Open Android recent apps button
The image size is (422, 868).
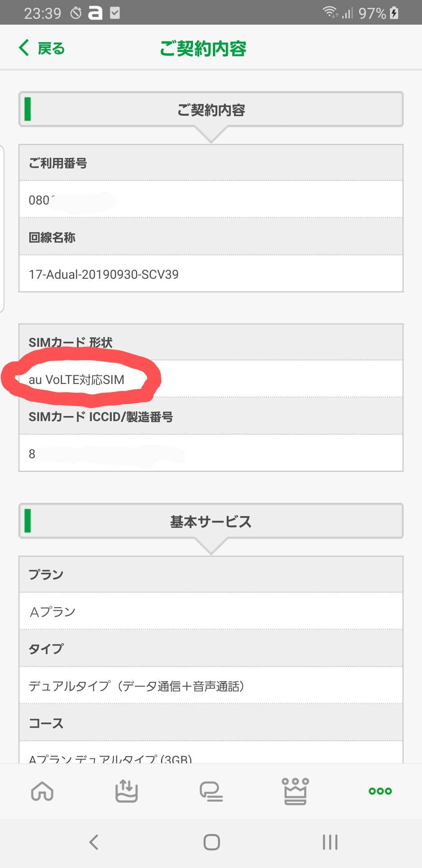point(330,842)
